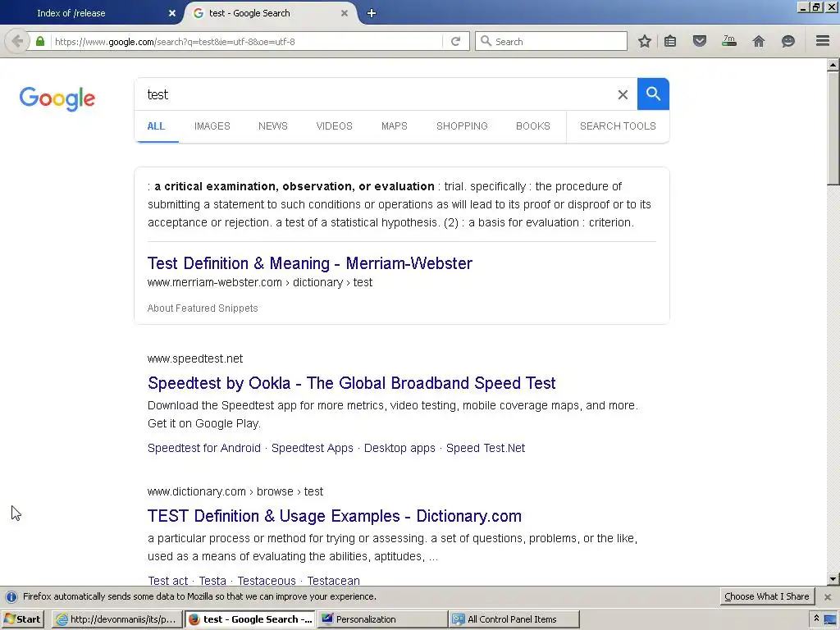This screenshot has width=840, height=630.
Task: Open SEARCH TOOLS options
Action: pyautogui.click(x=618, y=126)
